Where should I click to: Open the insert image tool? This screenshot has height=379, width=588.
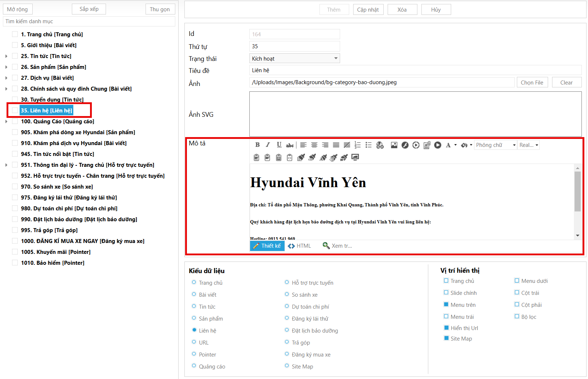[x=394, y=145]
